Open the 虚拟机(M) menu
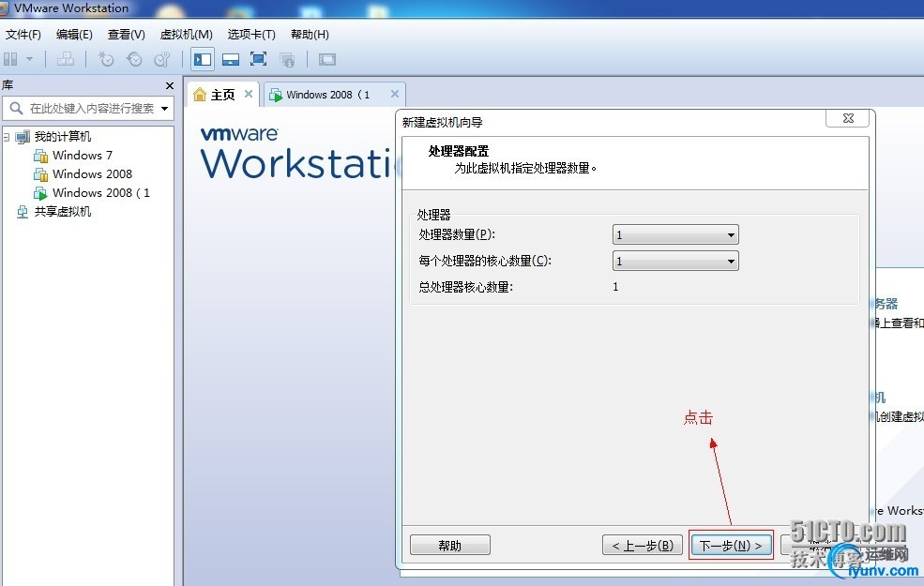The image size is (924, 586). point(187,34)
